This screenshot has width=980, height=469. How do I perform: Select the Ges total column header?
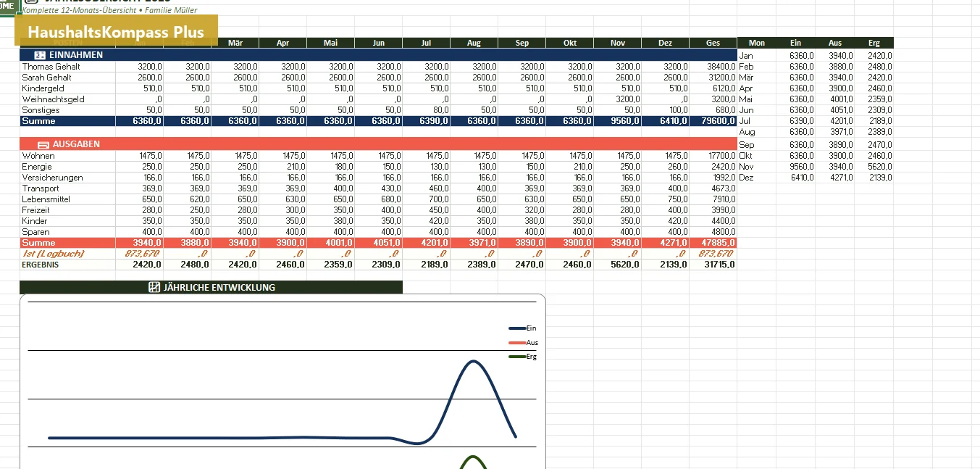(713, 43)
